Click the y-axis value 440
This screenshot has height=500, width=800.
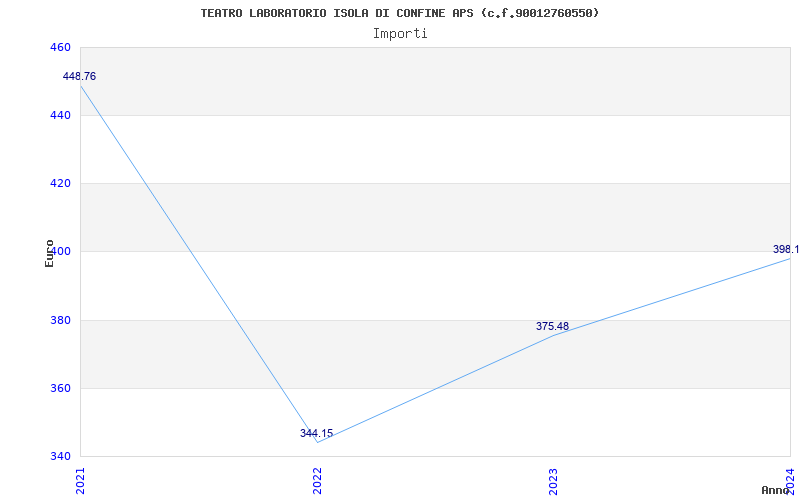point(60,116)
